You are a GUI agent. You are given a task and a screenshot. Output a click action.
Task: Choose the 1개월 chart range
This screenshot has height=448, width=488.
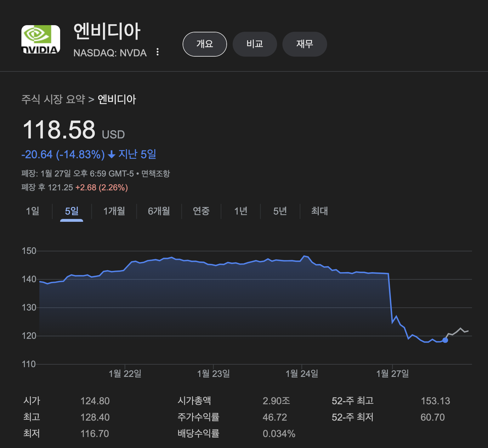click(x=114, y=211)
